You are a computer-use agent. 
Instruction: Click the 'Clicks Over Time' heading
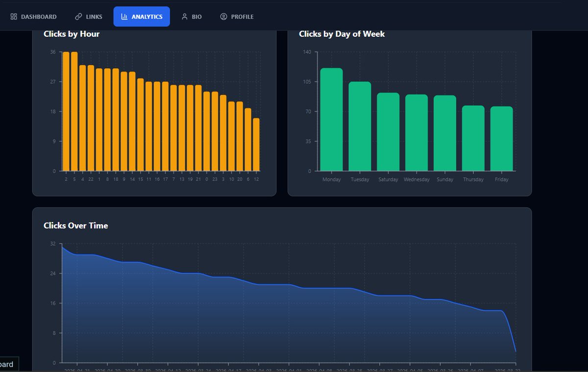[x=76, y=226]
